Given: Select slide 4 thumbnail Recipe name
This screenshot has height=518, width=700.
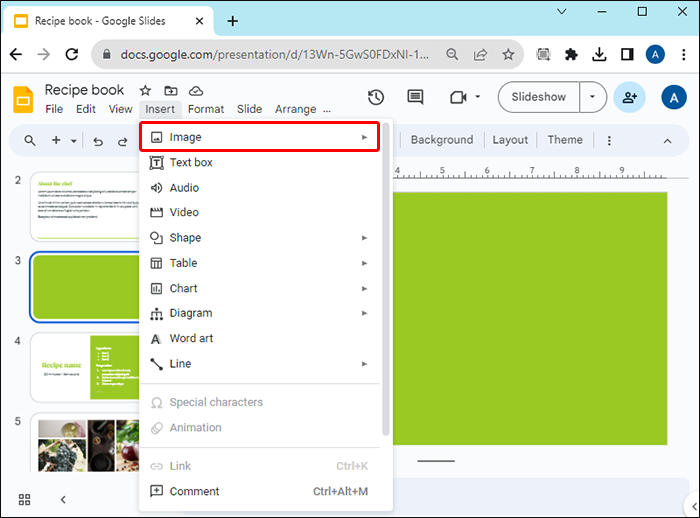Looking at the screenshot, I should pos(85,367).
